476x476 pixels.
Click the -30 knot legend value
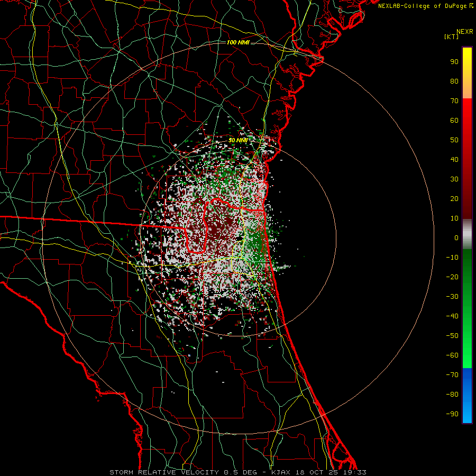[452, 297]
